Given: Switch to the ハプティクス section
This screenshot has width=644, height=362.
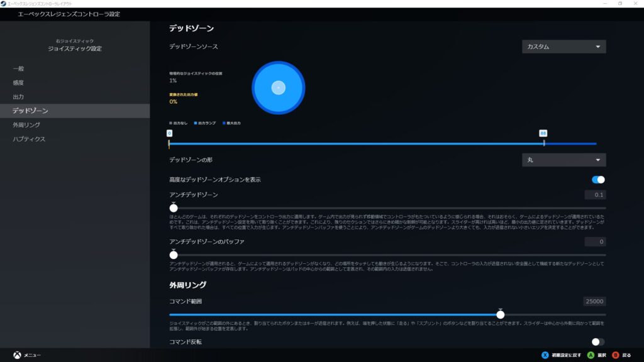Looking at the screenshot, I should [x=30, y=140].
